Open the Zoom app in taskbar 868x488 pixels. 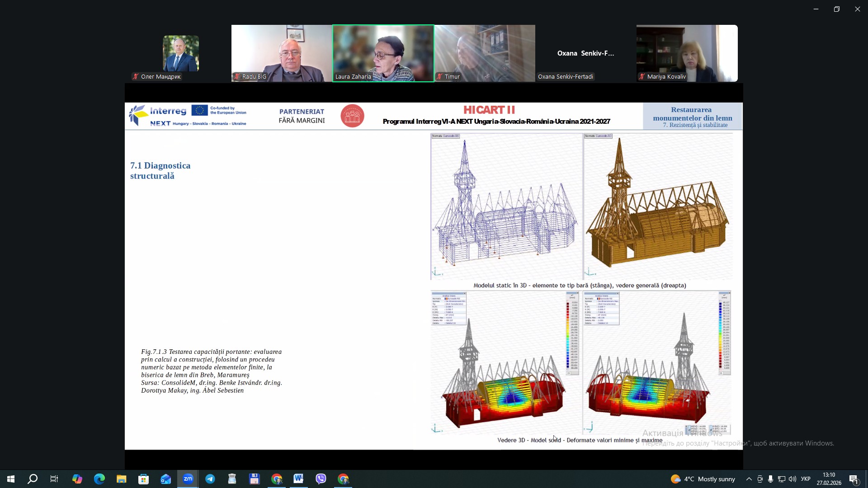pos(188,479)
